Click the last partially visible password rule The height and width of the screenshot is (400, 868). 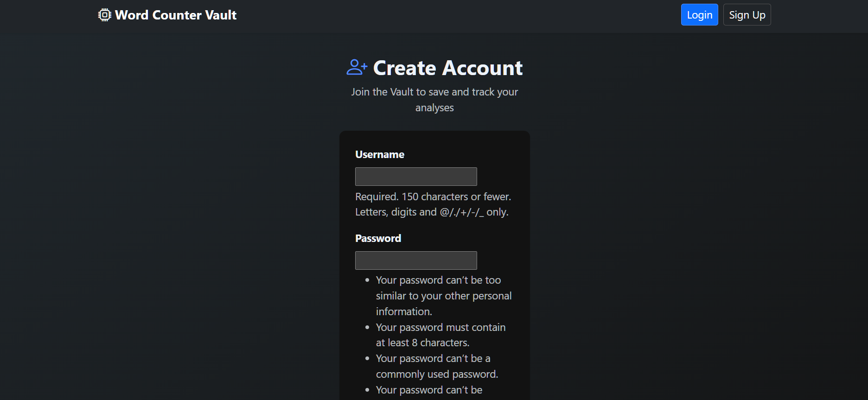click(429, 390)
